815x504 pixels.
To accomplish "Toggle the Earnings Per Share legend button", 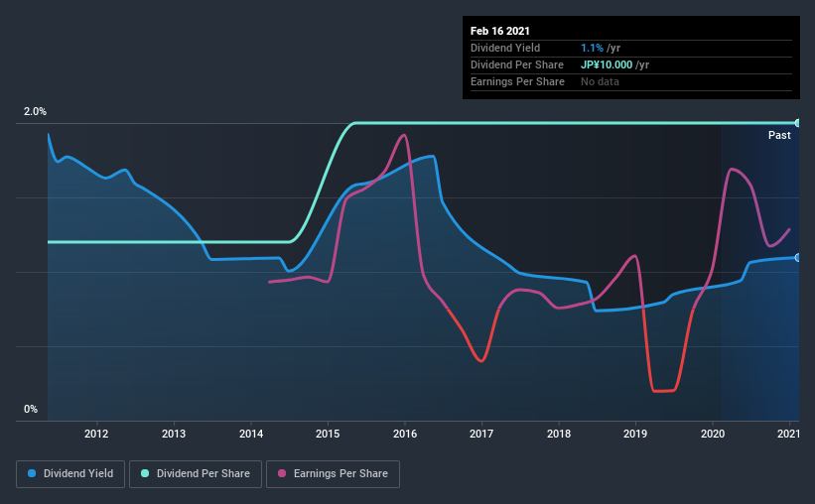I will 333,474.
